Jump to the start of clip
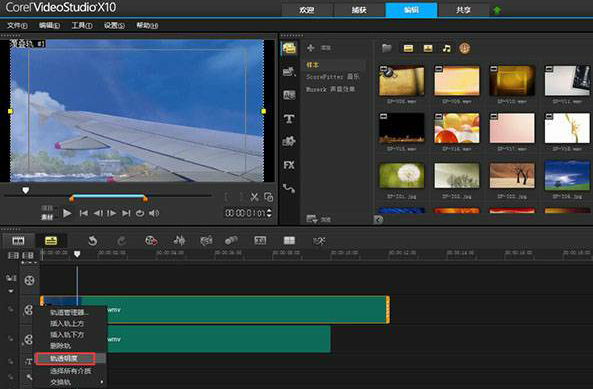Image resolution: width=593 pixels, height=389 pixels. (x=84, y=213)
